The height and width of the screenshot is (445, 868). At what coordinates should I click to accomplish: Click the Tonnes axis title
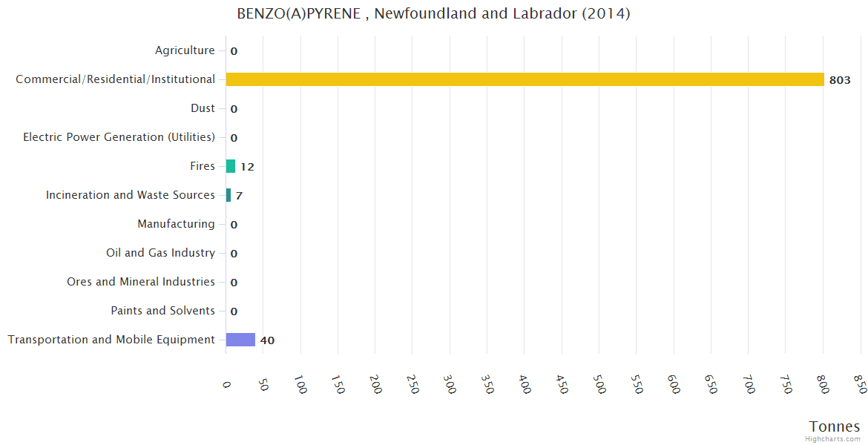pos(834,426)
